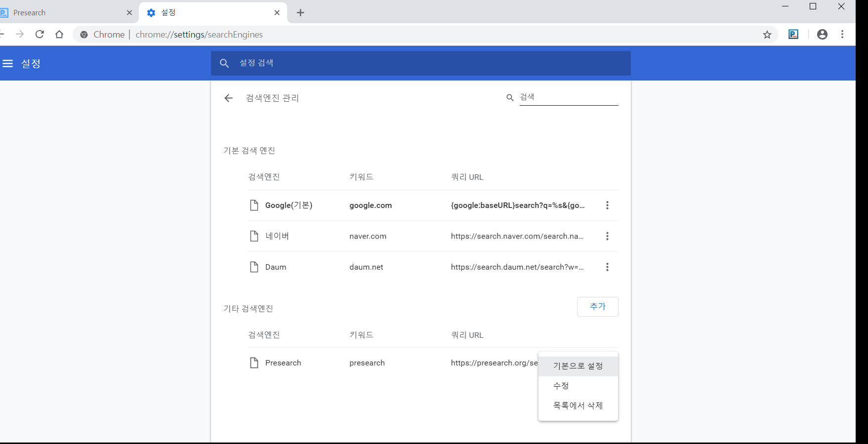The height and width of the screenshot is (444, 868).
Task: Minimize the Chrome window
Action: click(785, 6)
